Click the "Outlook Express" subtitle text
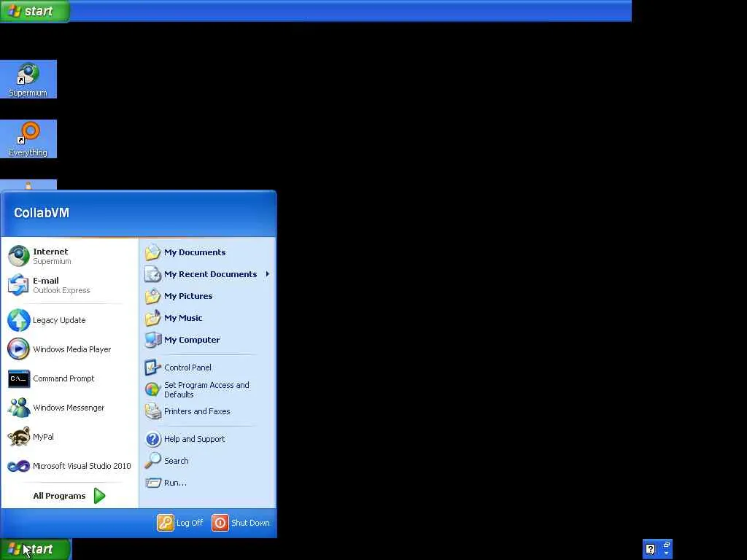Image resolution: width=747 pixels, height=560 pixels. tap(61, 290)
